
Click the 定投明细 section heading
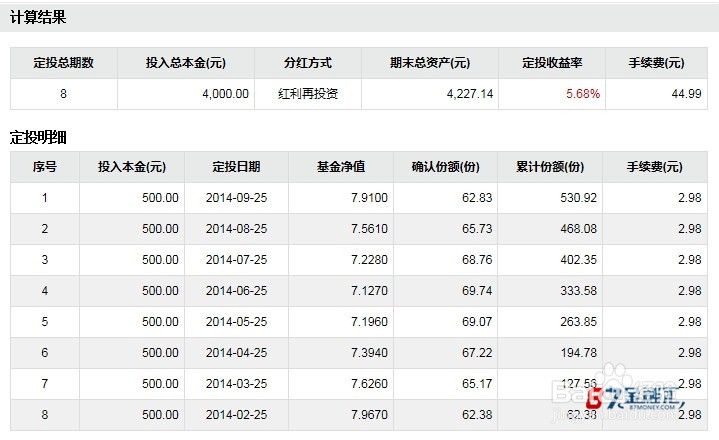(38, 137)
